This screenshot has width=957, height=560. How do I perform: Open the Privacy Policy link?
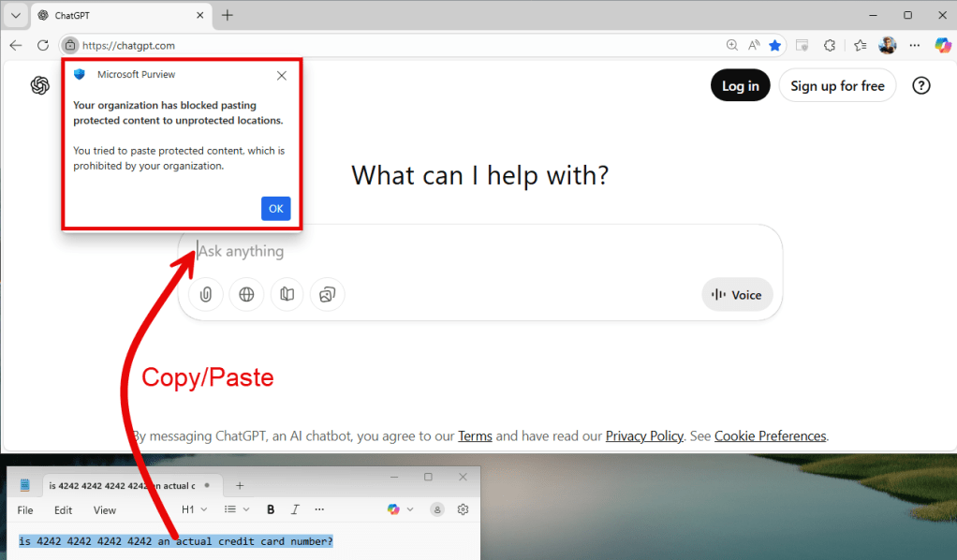click(x=644, y=435)
